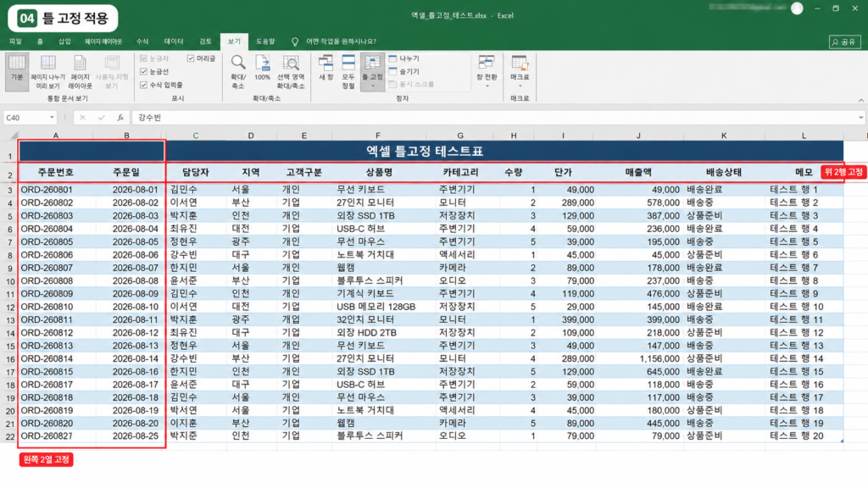Select column J header
868x488 pixels.
click(x=638, y=135)
